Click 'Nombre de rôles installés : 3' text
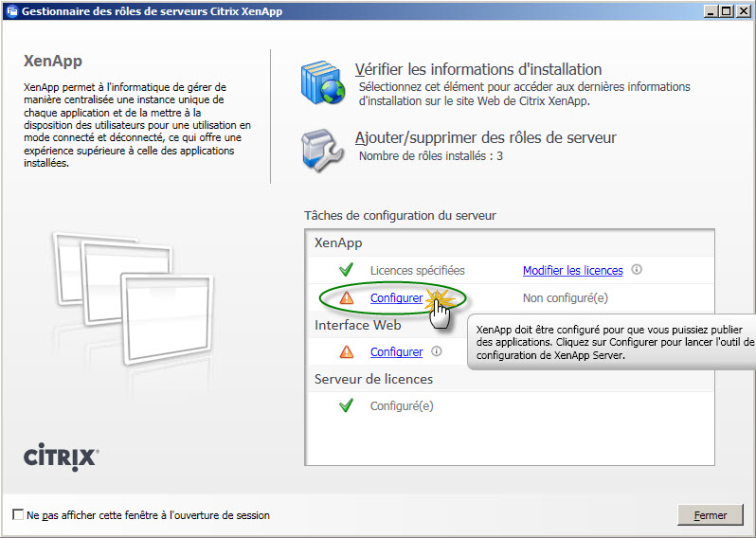 coord(430,156)
